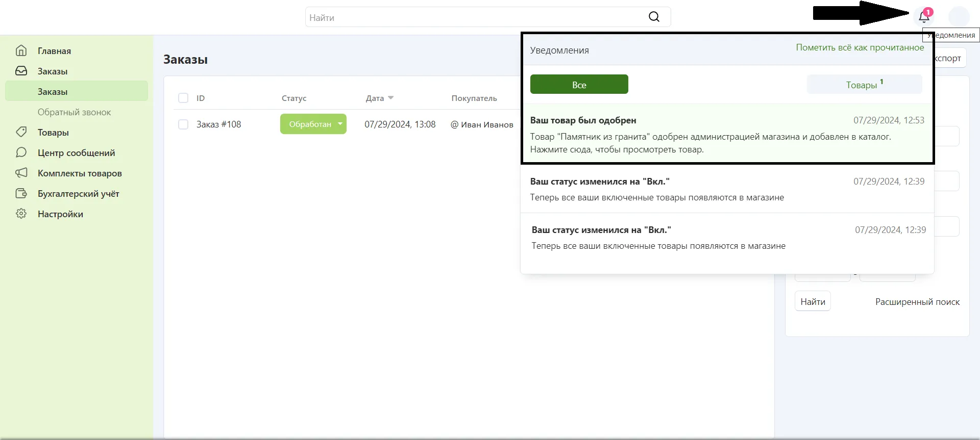The width and height of the screenshot is (980, 440).
Task: Open the user profile avatar
Action: pos(959,17)
